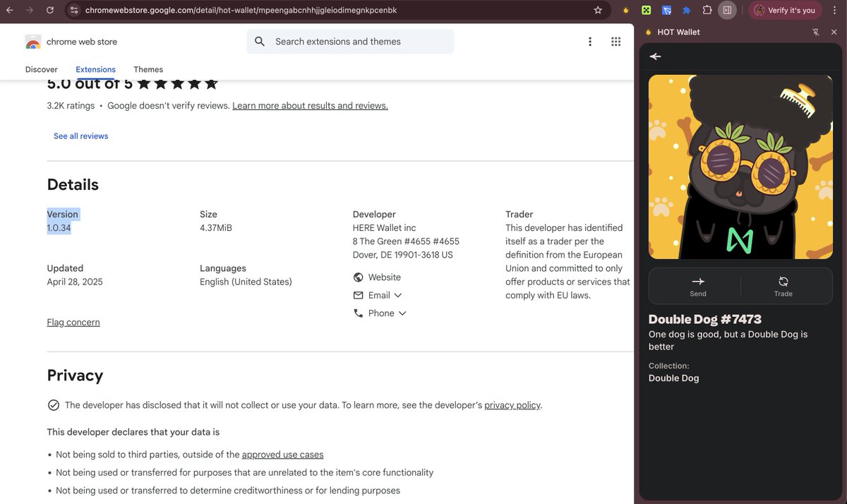The image size is (847, 504).
Task: Unpin the HOT Wallet side panel
Action: pyautogui.click(x=816, y=32)
